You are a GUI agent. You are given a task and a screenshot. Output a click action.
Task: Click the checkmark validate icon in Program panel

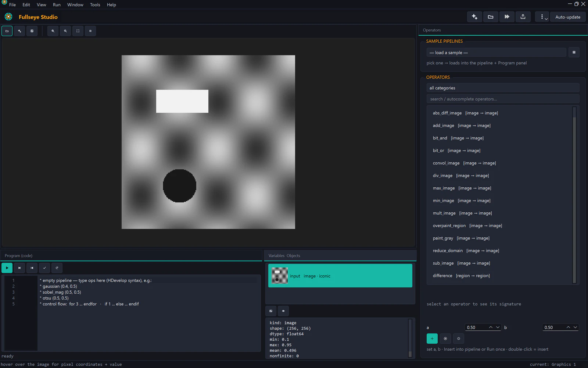(44, 268)
